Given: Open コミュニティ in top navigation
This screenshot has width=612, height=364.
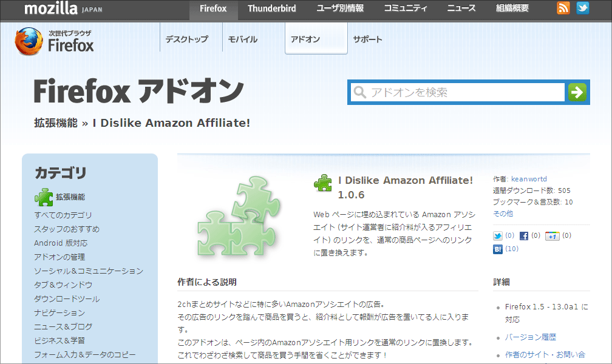Looking at the screenshot, I should [406, 8].
